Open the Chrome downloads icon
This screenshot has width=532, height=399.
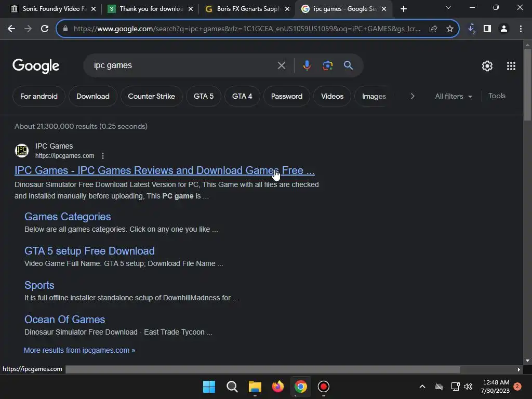471,29
